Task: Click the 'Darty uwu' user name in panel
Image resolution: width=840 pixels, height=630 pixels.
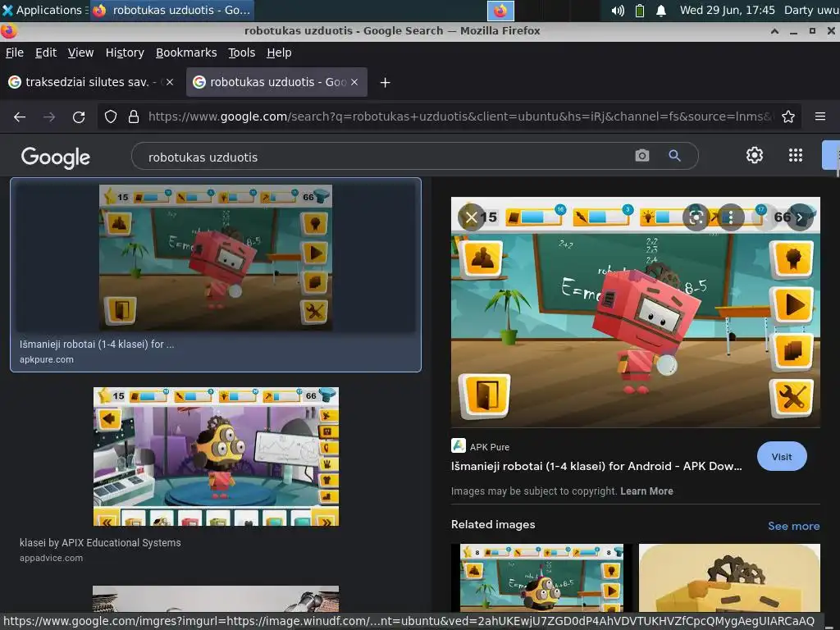Action: pyautogui.click(x=811, y=10)
